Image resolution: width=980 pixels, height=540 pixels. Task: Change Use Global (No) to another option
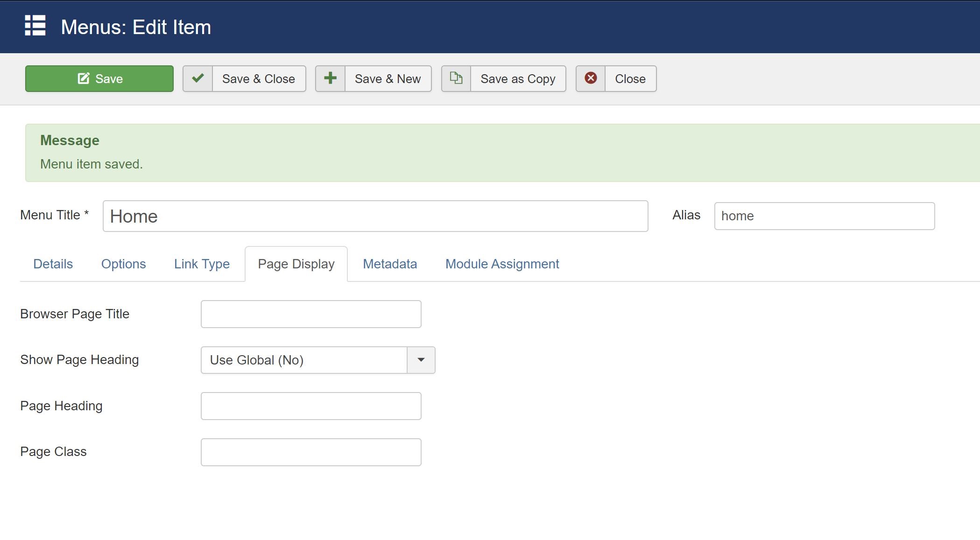[x=317, y=360]
